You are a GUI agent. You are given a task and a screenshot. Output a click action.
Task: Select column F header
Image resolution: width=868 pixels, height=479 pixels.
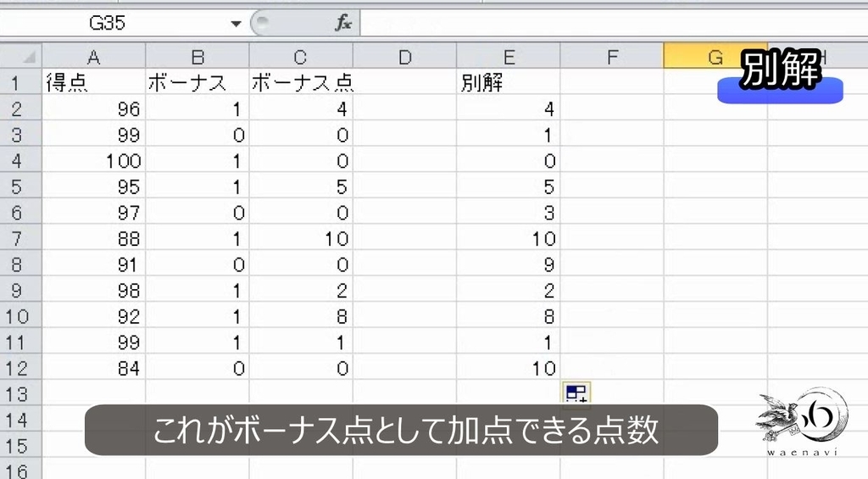[x=612, y=57]
